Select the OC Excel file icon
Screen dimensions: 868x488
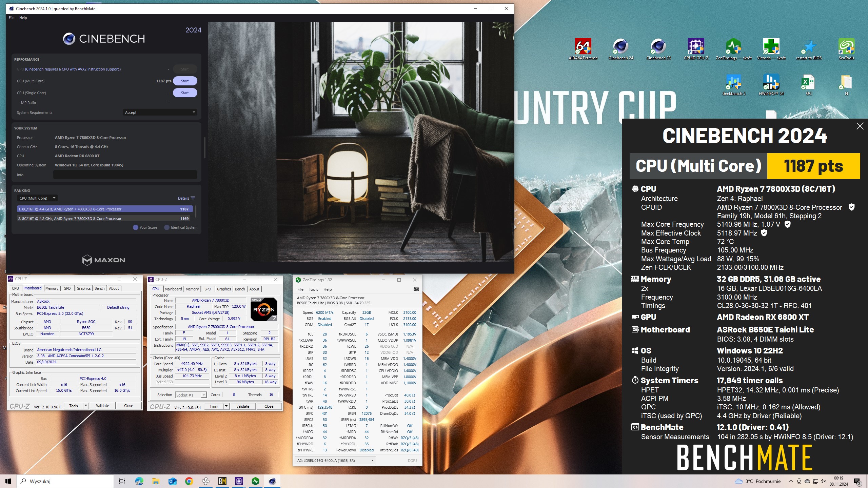(809, 85)
